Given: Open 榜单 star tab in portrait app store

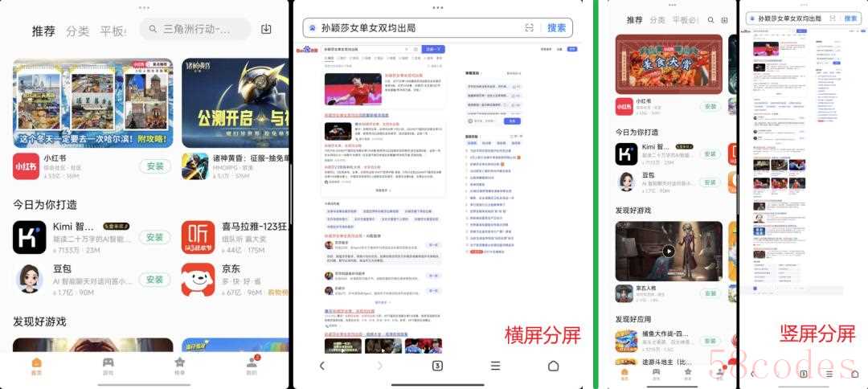Looking at the screenshot, I should (x=687, y=375).
